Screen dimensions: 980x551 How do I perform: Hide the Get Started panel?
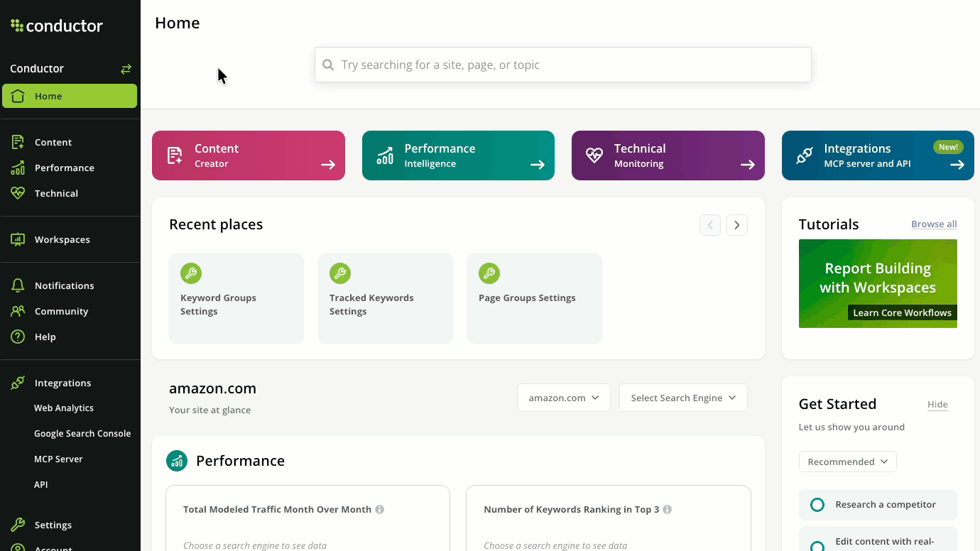tap(937, 405)
